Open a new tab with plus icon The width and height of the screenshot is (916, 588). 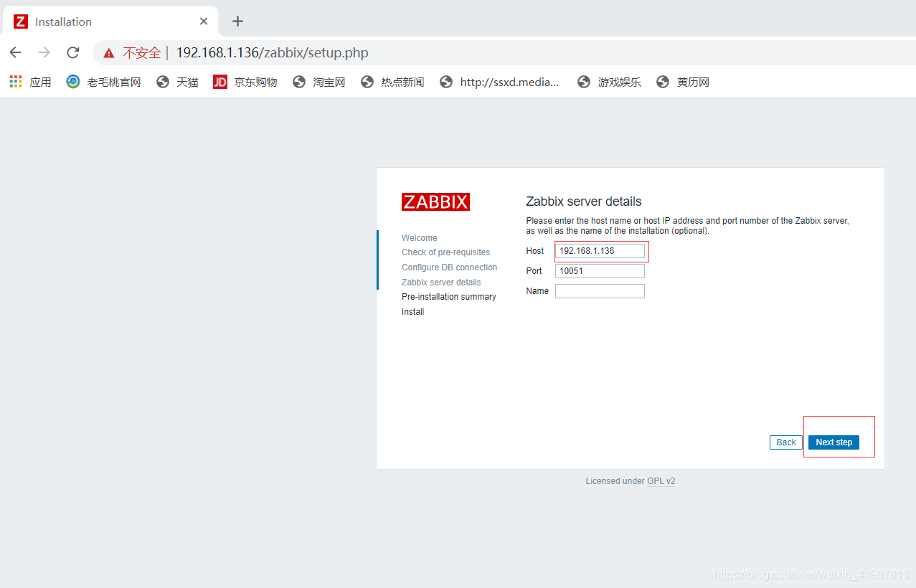(237, 22)
